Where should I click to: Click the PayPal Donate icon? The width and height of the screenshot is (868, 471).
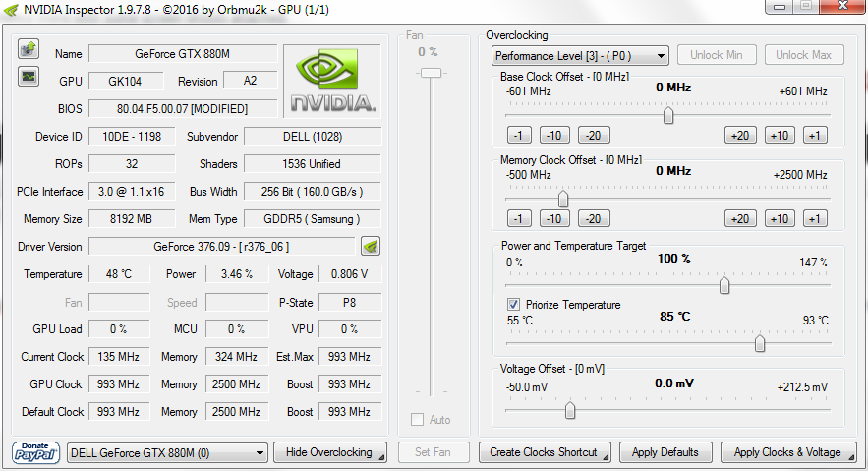[x=36, y=452]
